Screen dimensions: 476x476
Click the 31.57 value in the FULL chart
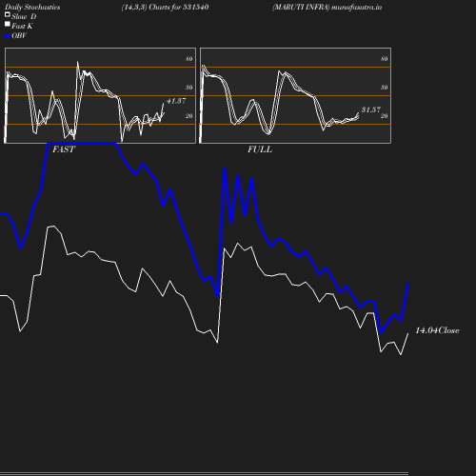(x=371, y=109)
